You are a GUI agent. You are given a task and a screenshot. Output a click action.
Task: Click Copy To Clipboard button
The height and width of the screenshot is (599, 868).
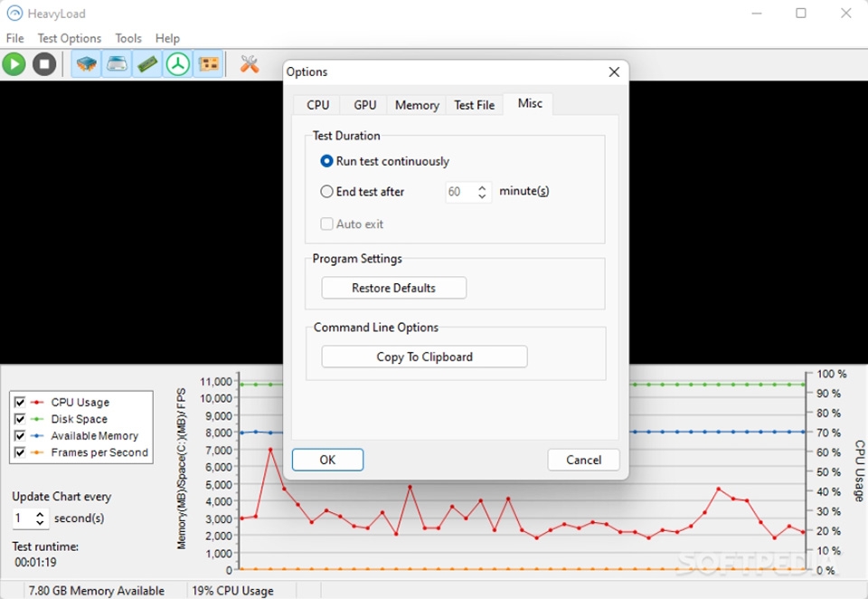point(424,357)
